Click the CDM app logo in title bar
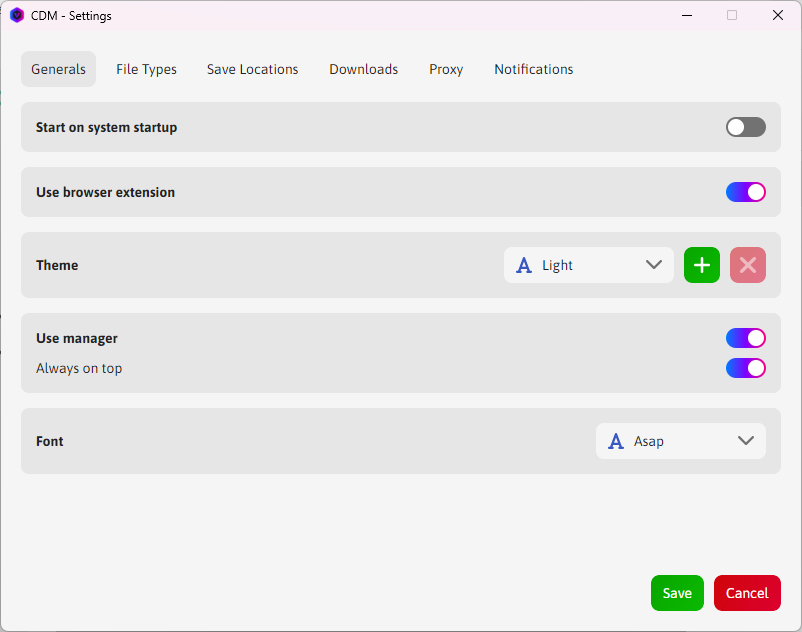802x632 pixels. pyautogui.click(x=16, y=16)
